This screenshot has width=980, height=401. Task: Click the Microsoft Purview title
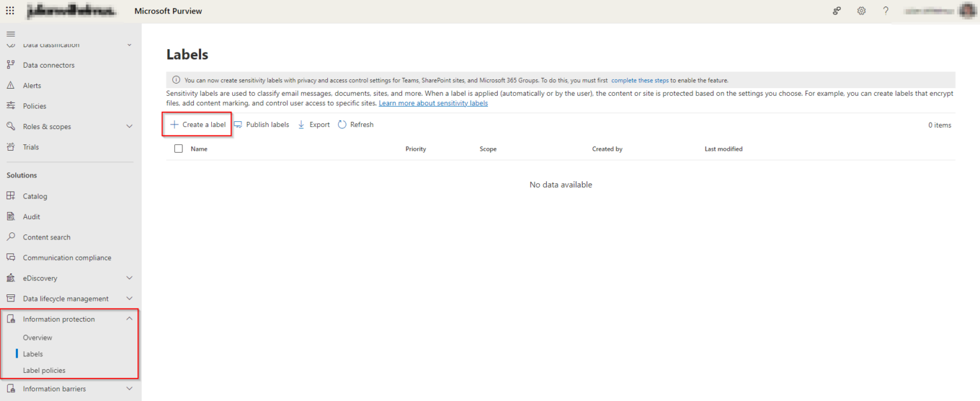pyautogui.click(x=168, y=11)
